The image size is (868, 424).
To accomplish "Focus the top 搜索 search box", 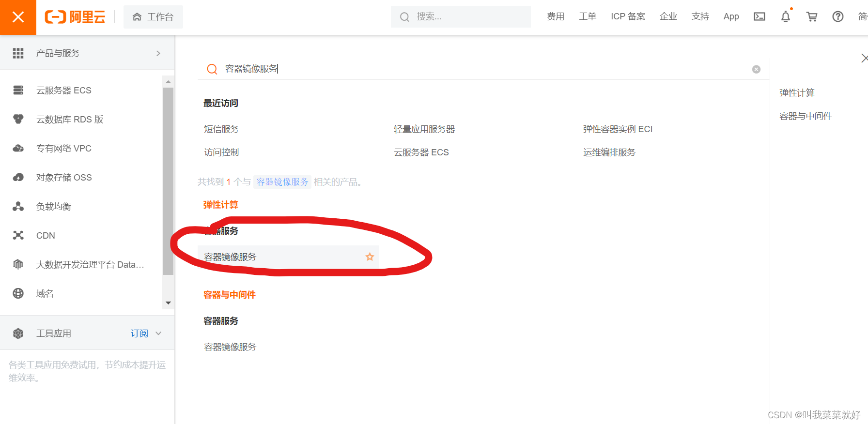I will [x=461, y=16].
